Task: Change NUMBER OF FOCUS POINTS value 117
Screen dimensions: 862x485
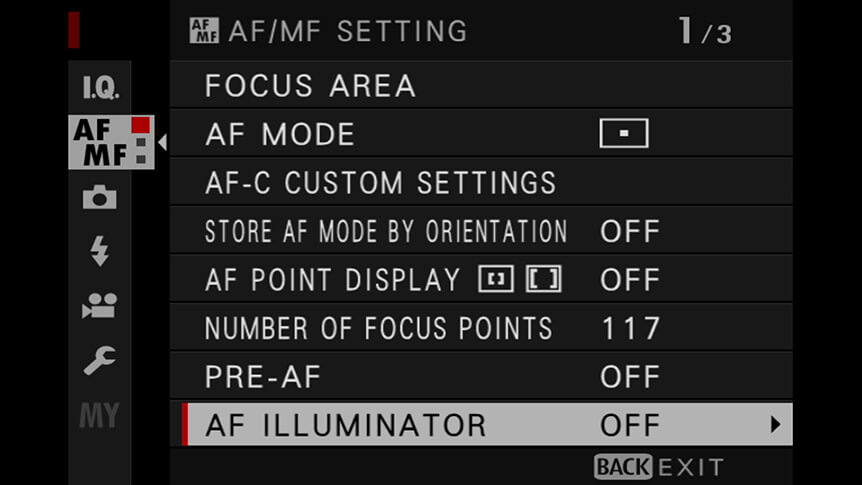Action: click(631, 328)
